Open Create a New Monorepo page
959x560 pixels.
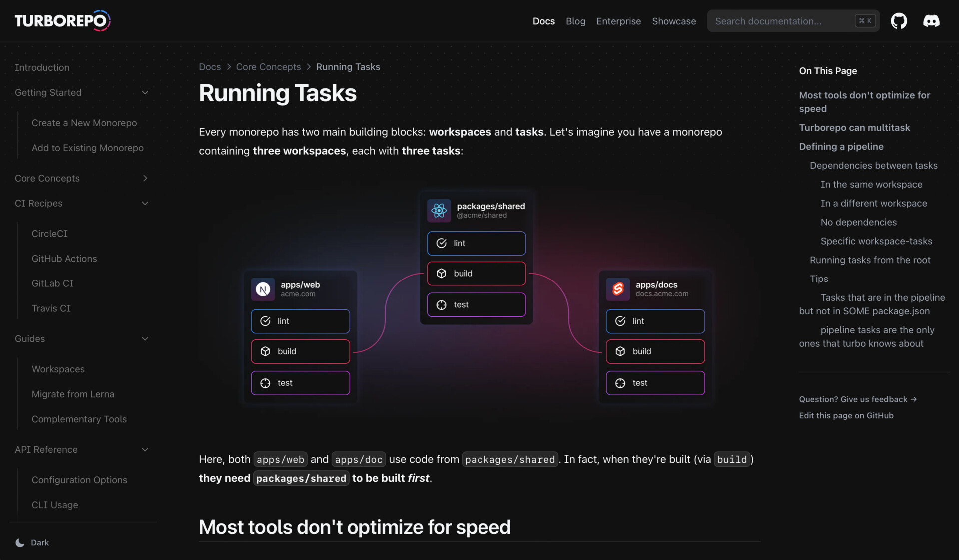coord(84,123)
